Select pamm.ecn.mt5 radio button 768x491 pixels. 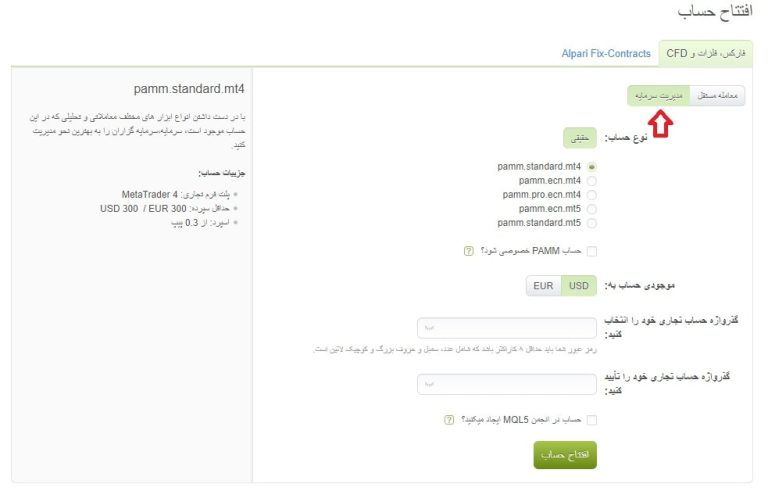[592, 209]
